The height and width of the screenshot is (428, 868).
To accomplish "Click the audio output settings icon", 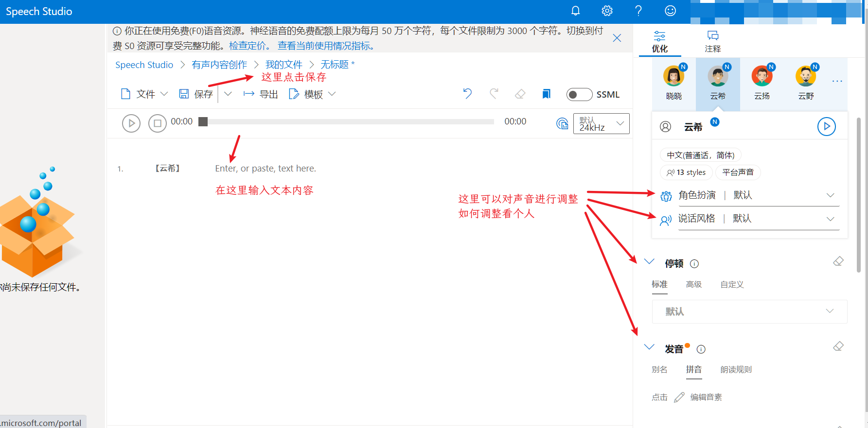I will coord(562,123).
